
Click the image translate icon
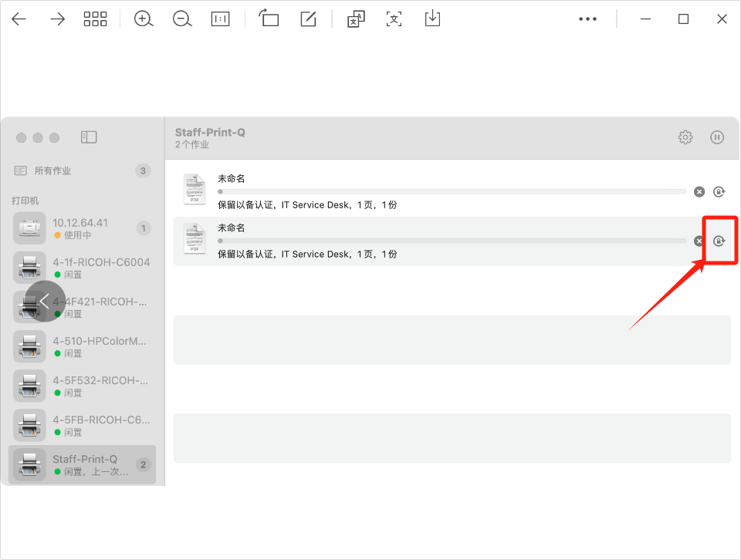tap(356, 19)
